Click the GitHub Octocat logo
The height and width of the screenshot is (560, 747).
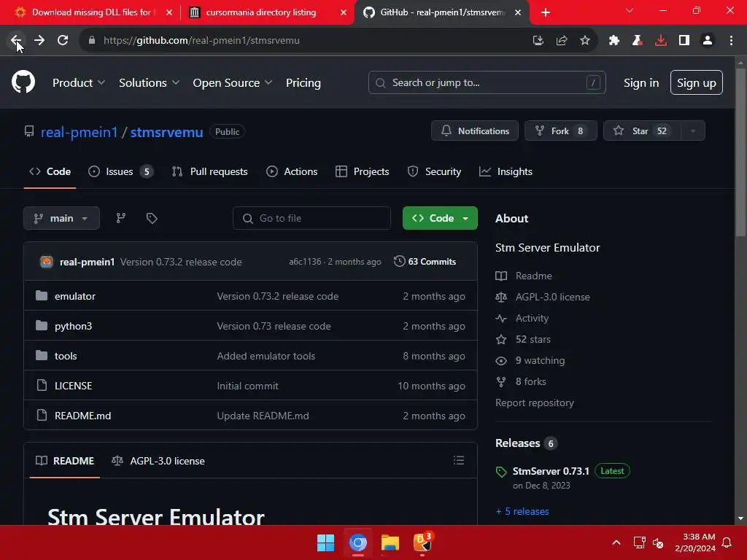point(23,82)
